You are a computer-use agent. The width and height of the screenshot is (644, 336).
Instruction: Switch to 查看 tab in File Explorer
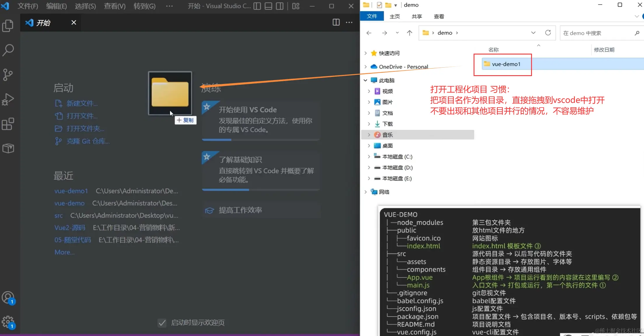coord(439,17)
